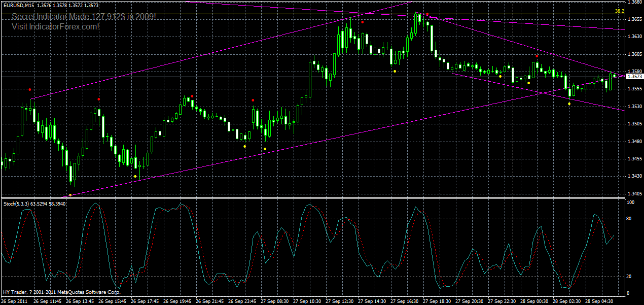Click the 100 level label in the stochastic panel
Screen dimensions: 644x305
[x=630, y=202]
